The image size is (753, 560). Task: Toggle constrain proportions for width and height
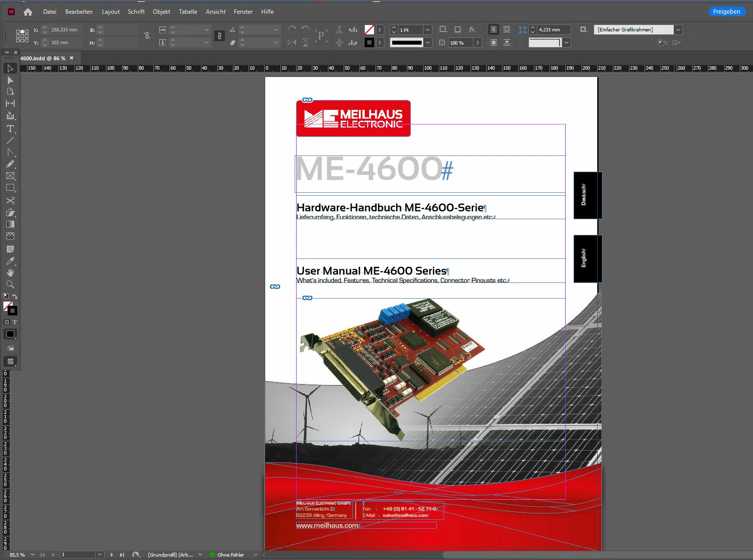147,36
